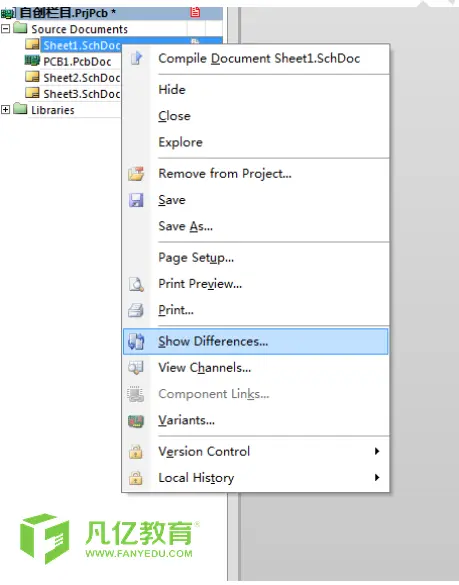
Task: Select Close from the context menu
Action: tap(256, 116)
